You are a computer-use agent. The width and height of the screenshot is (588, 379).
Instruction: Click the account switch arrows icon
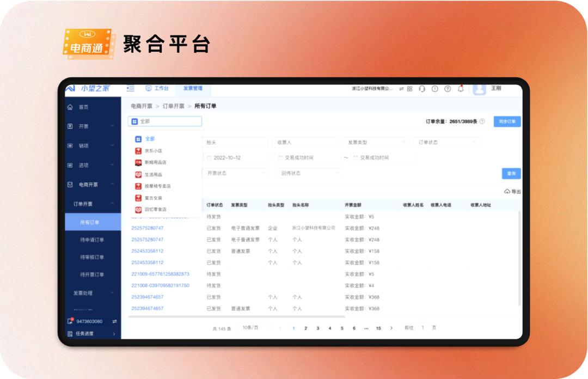[x=401, y=89]
